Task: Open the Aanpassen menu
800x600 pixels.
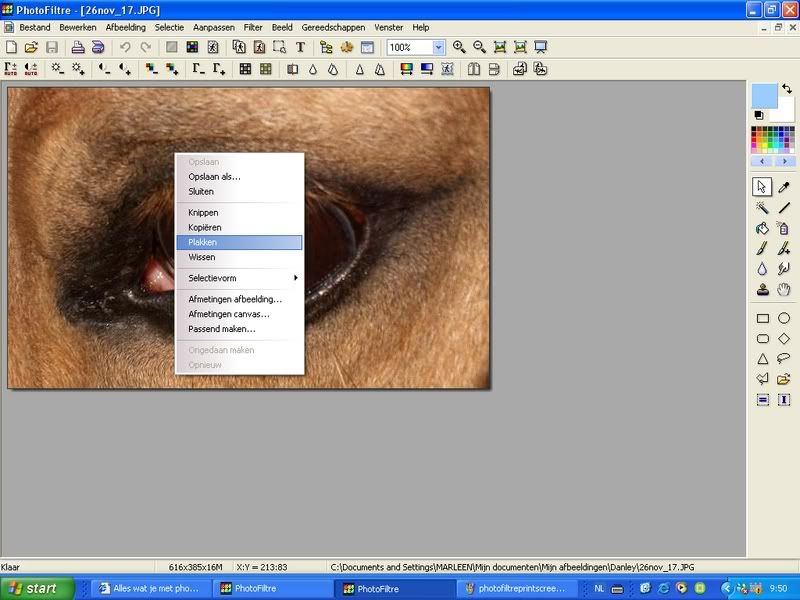Action: 214,28
